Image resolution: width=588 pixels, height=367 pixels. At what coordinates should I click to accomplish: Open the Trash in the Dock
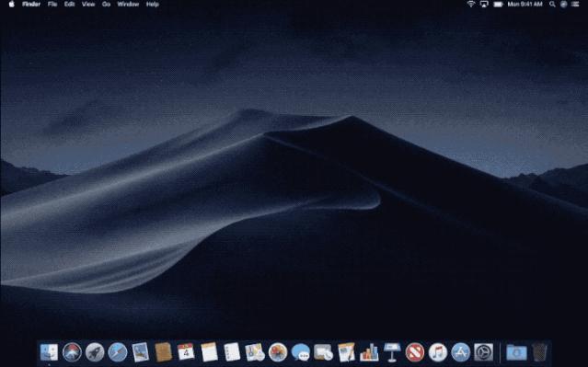click(x=539, y=352)
